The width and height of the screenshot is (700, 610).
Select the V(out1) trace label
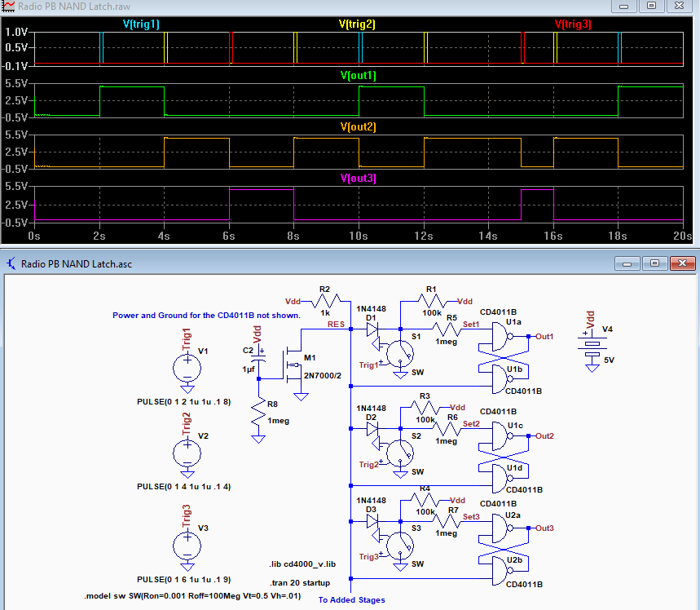tap(358, 76)
